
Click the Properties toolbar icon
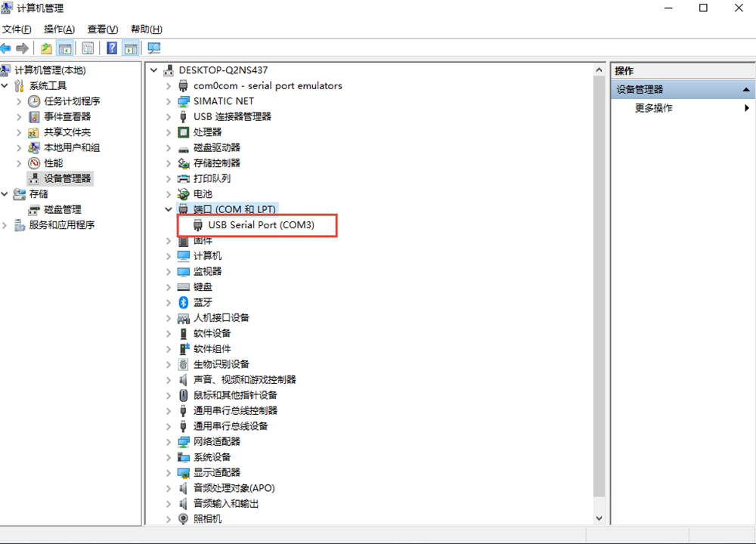coord(88,48)
